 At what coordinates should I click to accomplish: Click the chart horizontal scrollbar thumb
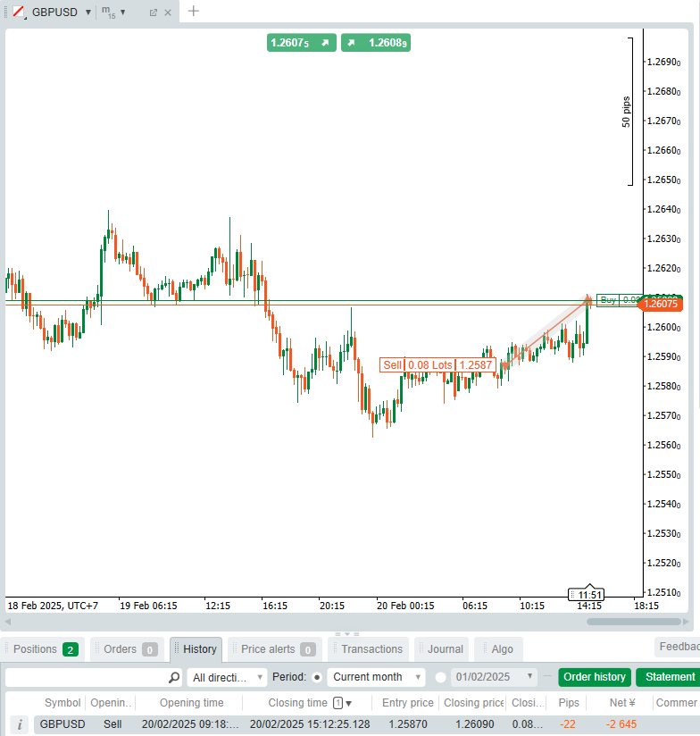pyautogui.click(x=634, y=622)
